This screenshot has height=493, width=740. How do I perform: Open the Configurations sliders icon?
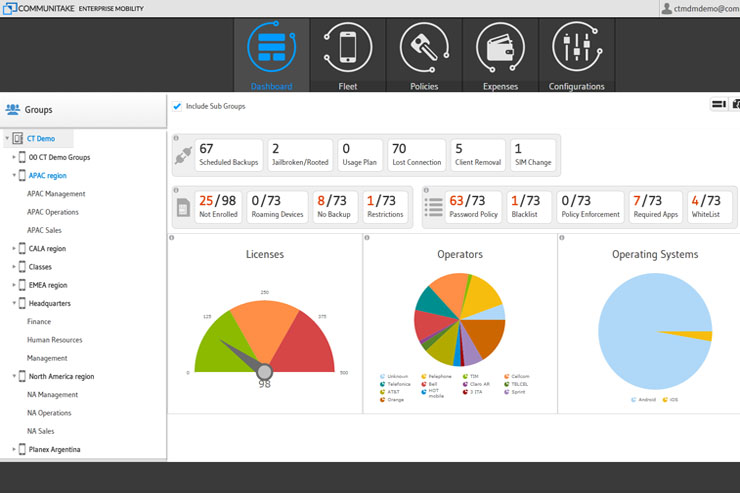[576, 47]
